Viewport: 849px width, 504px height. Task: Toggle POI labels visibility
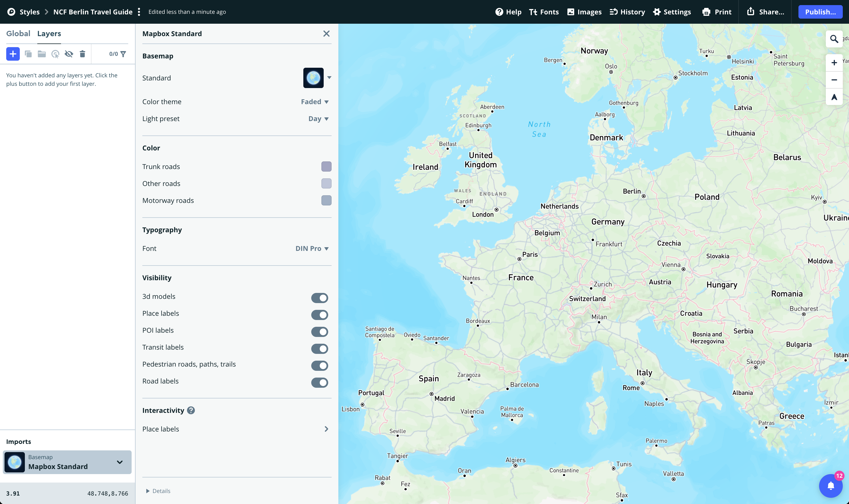point(319,332)
